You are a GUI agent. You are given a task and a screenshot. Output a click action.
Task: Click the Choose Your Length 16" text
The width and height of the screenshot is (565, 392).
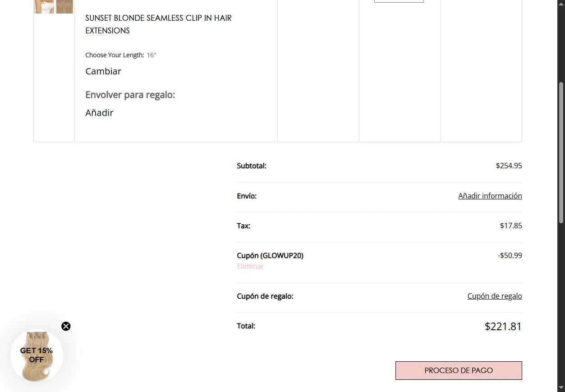(120, 55)
